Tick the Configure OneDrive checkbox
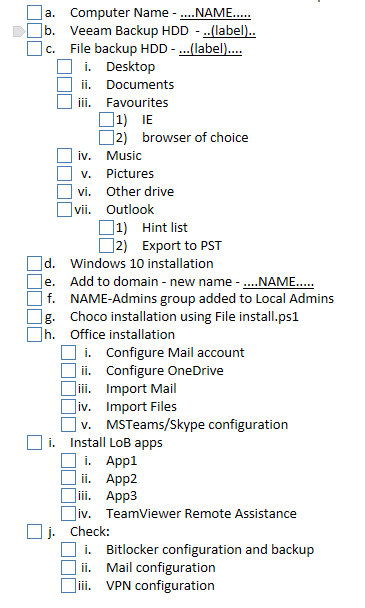Screen dimensions: 365x608 (x=68, y=370)
